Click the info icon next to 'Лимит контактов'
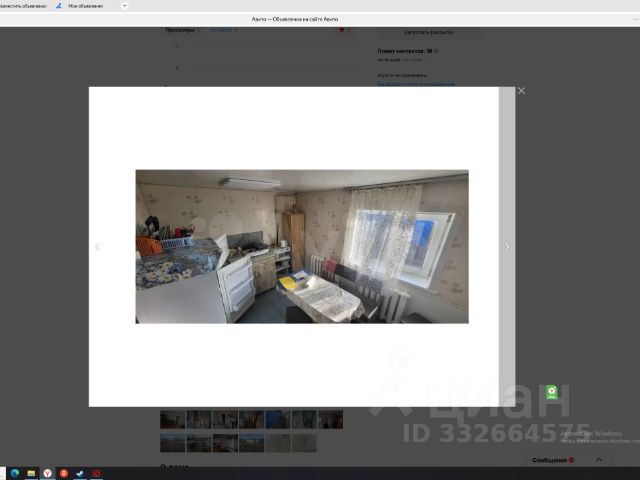 click(436, 51)
